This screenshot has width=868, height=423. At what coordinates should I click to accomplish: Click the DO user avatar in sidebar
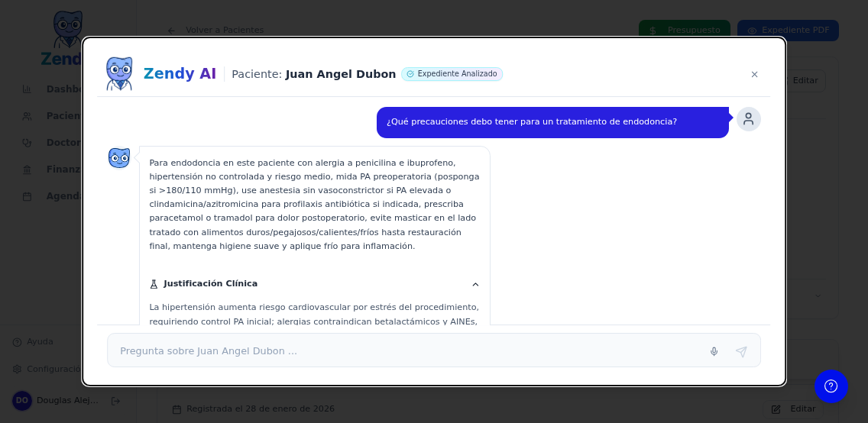pos(22,401)
